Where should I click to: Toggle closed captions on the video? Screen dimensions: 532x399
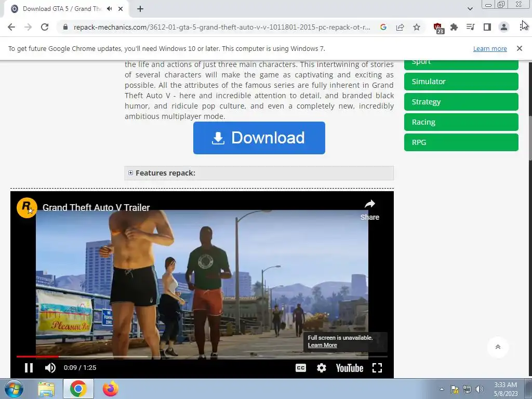[301, 368]
